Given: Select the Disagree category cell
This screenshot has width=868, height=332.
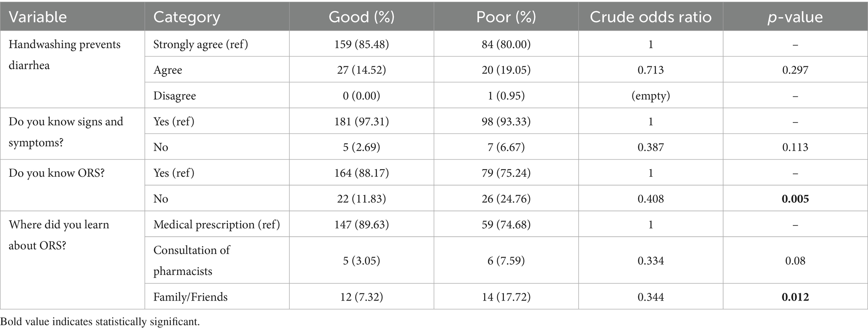Looking at the screenshot, I should (x=175, y=96).
